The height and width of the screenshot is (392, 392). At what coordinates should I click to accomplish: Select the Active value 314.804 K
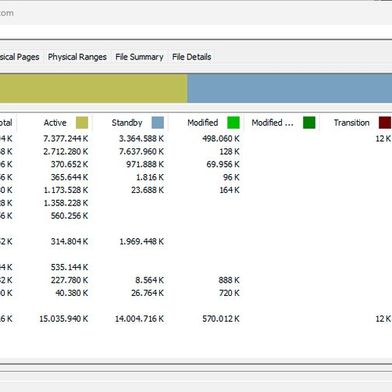click(x=69, y=242)
